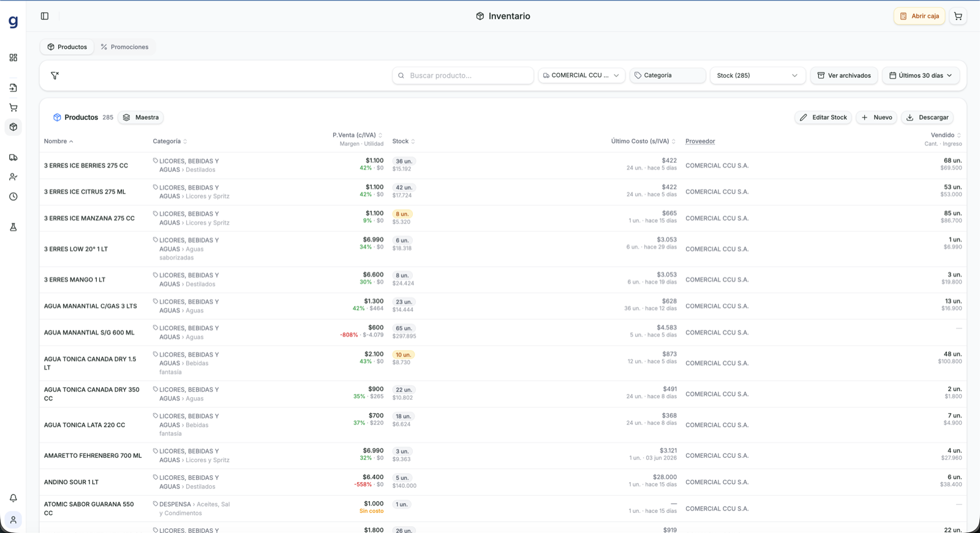Open AGUA MANANTIAL S/G 600 ML row
The image size is (980, 533).
tap(503, 332)
